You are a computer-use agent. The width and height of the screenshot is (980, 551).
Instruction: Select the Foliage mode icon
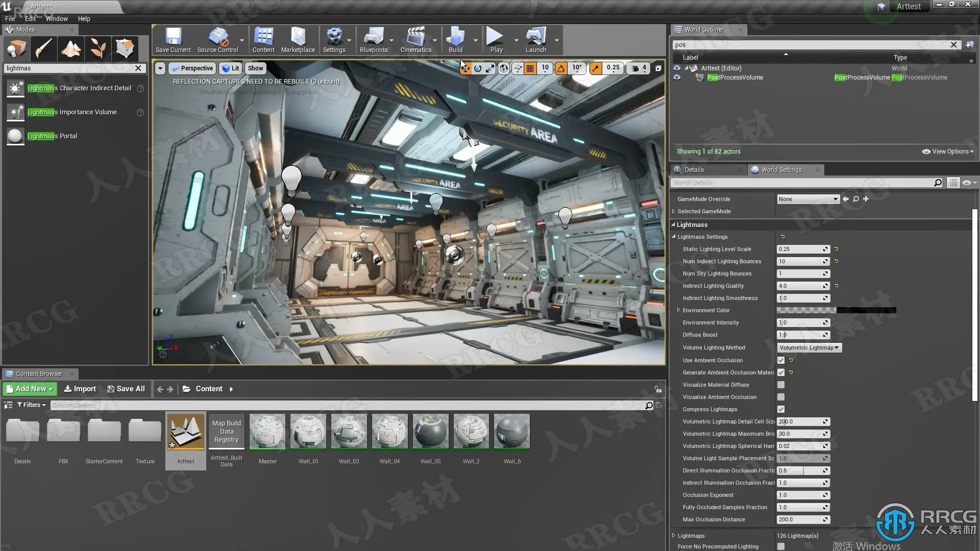pyautogui.click(x=98, y=48)
